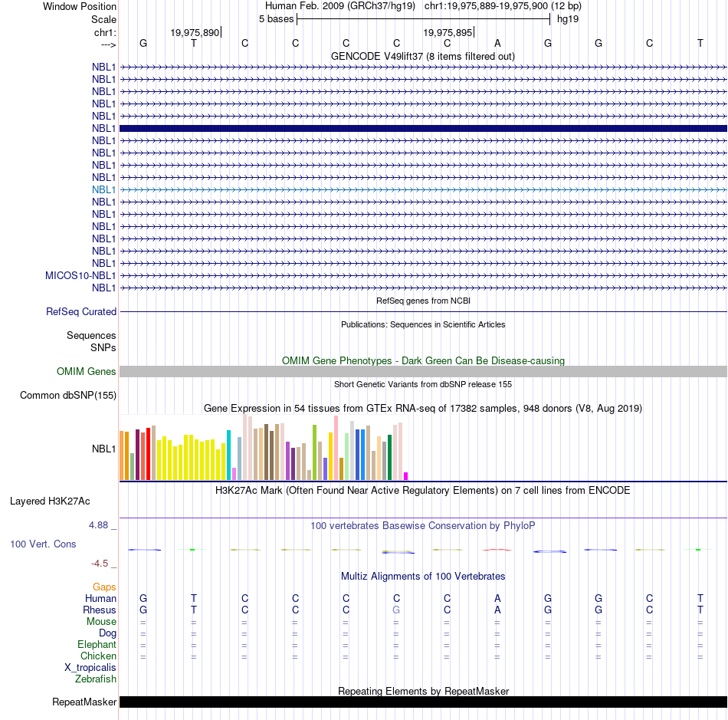
Task: Select the light-blue highlighted NBL1 transcript label
Action: pos(103,189)
